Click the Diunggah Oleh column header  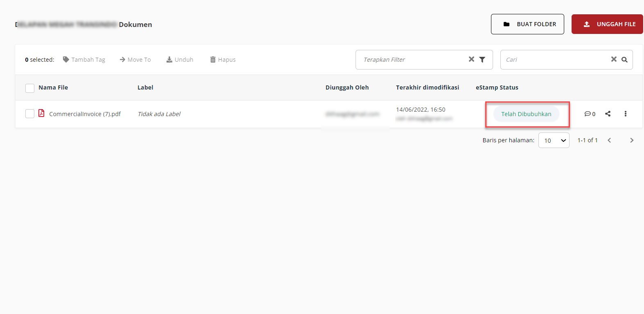[347, 87]
